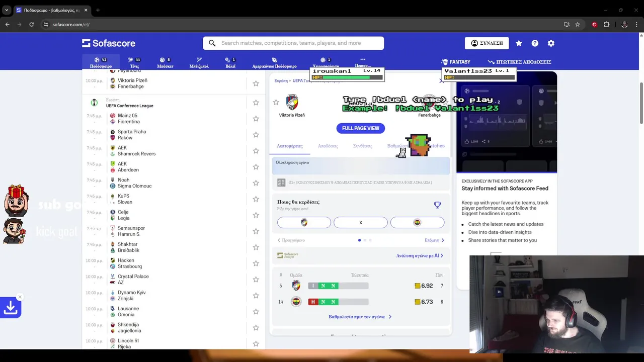Viewport: 644px width, 362px height.
Task: Select the Βόλεϊ sport icon
Action: (230, 62)
